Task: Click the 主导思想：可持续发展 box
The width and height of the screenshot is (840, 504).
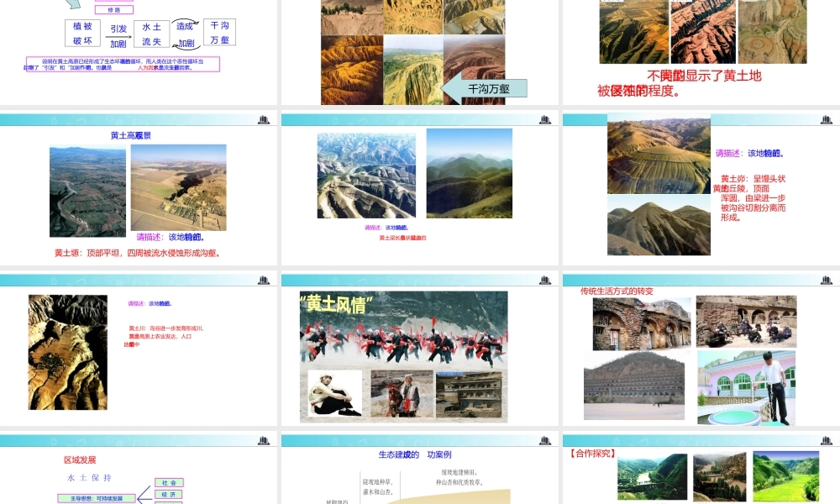Action: [97, 498]
